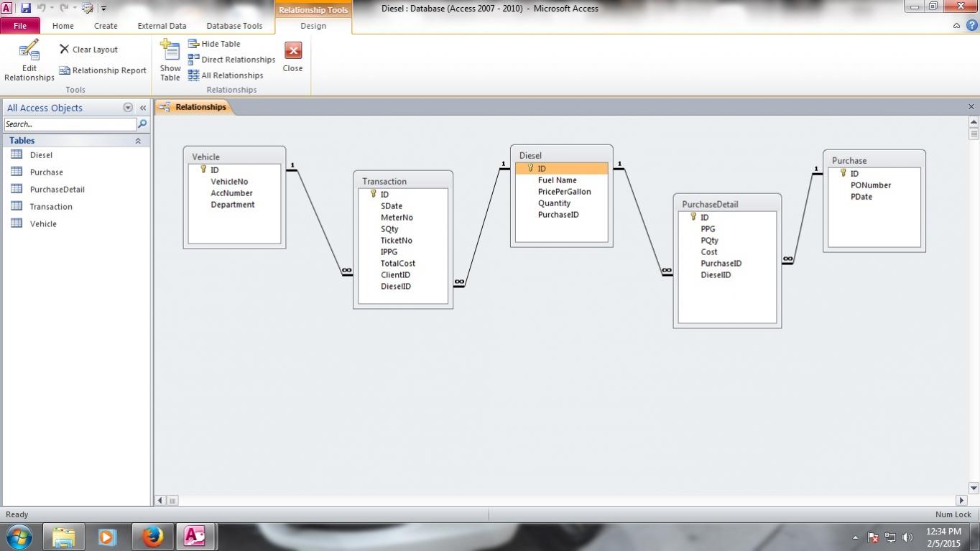
Task: Click the vertical scrollbar up arrow
Action: (x=974, y=122)
